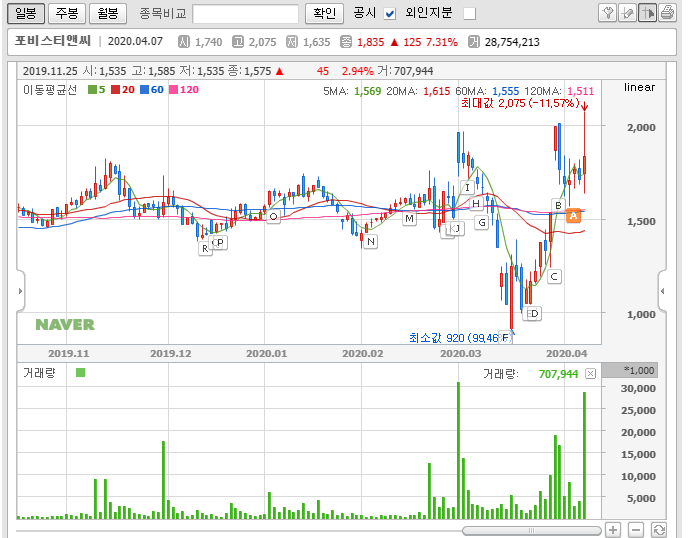
Task: Enable the 외인지분 foreign ownership checkbox
Action: point(470,14)
